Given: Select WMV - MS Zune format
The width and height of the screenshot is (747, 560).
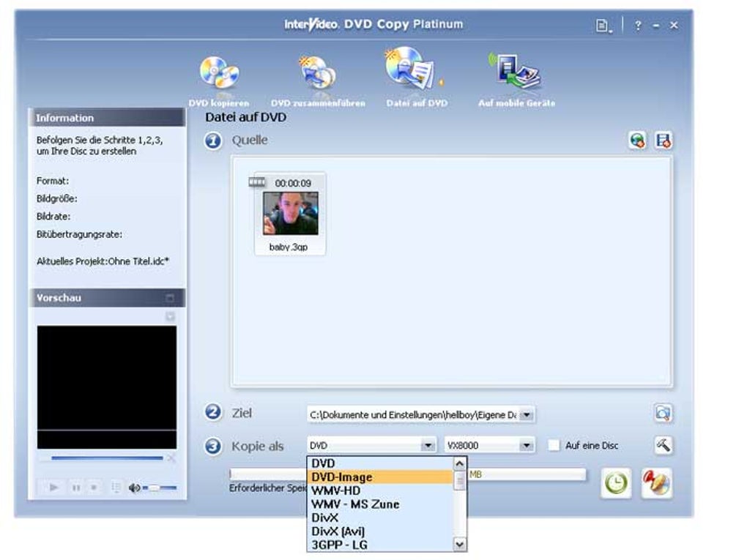Looking at the screenshot, I should (380, 504).
